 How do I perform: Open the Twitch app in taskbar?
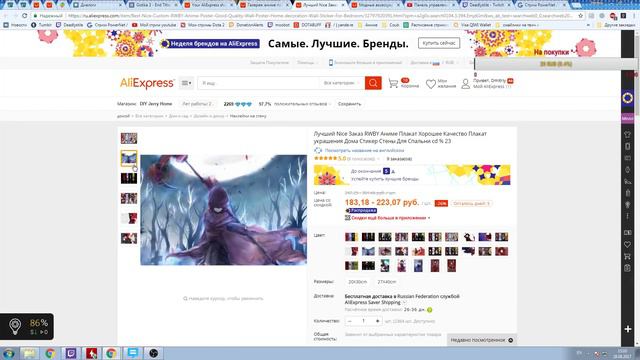coord(71,353)
